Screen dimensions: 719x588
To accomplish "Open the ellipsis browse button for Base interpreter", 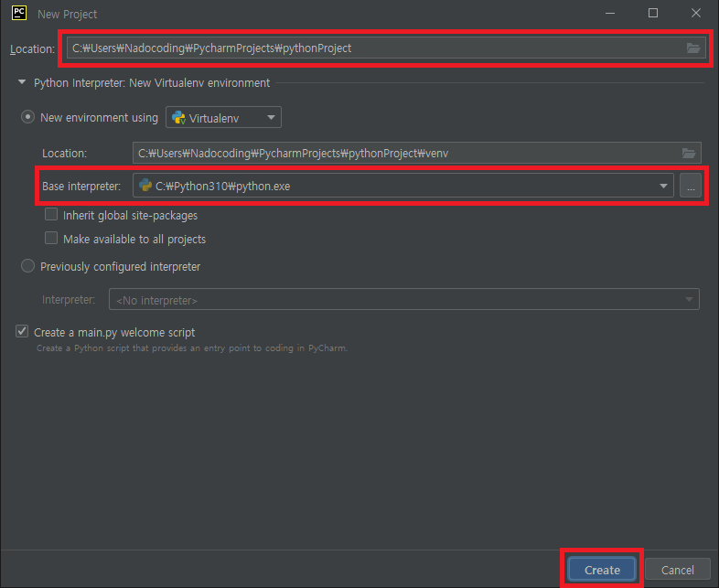I will click(691, 186).
